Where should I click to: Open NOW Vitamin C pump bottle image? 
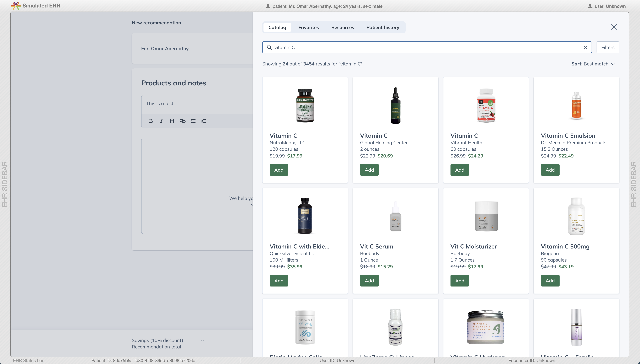pos(576,327)
